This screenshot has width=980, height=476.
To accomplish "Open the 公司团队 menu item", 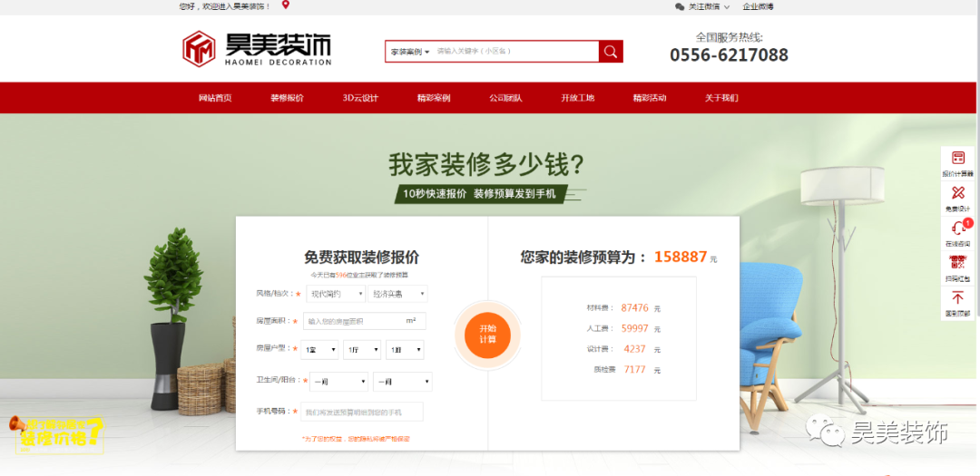I will [505, 98].
